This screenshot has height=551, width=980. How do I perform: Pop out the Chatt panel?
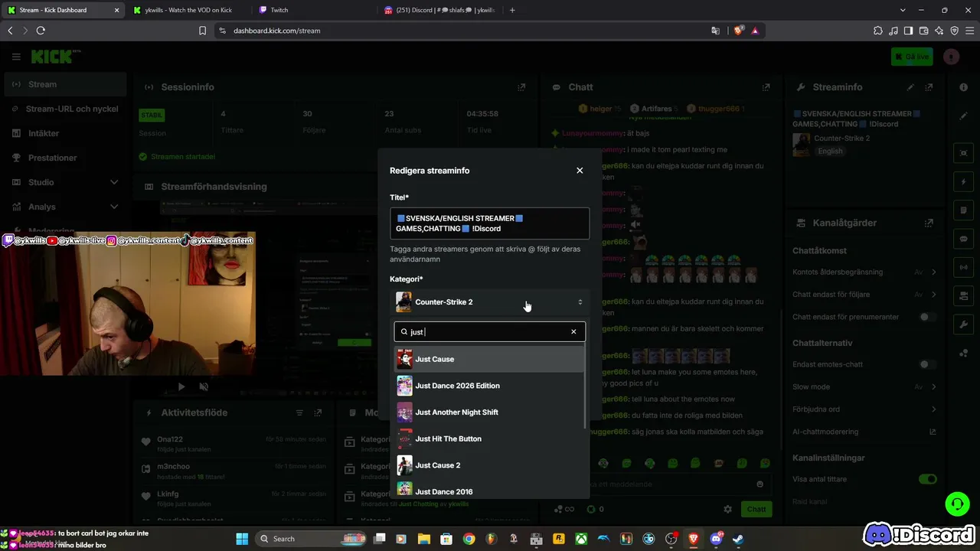[x=766, y=87]
